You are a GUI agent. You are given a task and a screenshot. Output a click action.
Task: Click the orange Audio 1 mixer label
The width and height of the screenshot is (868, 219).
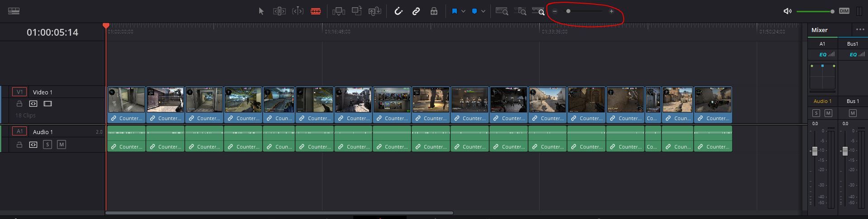[x=822, y=101]
